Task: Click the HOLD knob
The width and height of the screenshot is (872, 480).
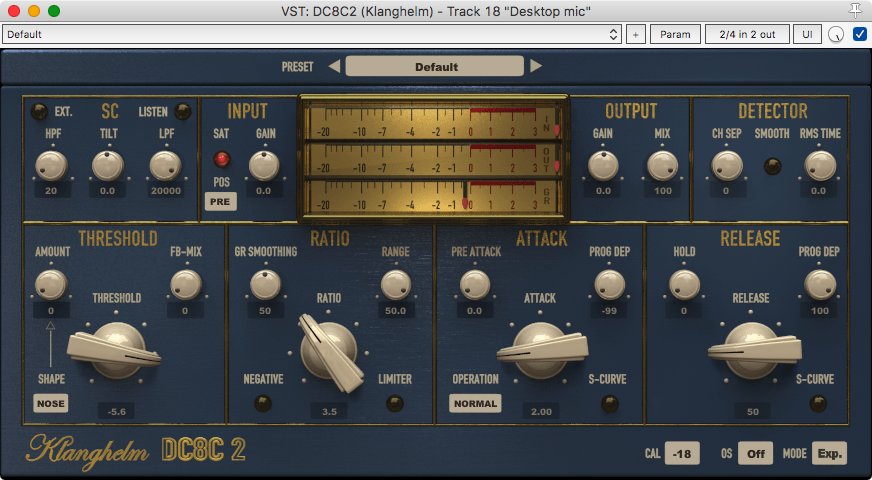Action: (684, 285)
